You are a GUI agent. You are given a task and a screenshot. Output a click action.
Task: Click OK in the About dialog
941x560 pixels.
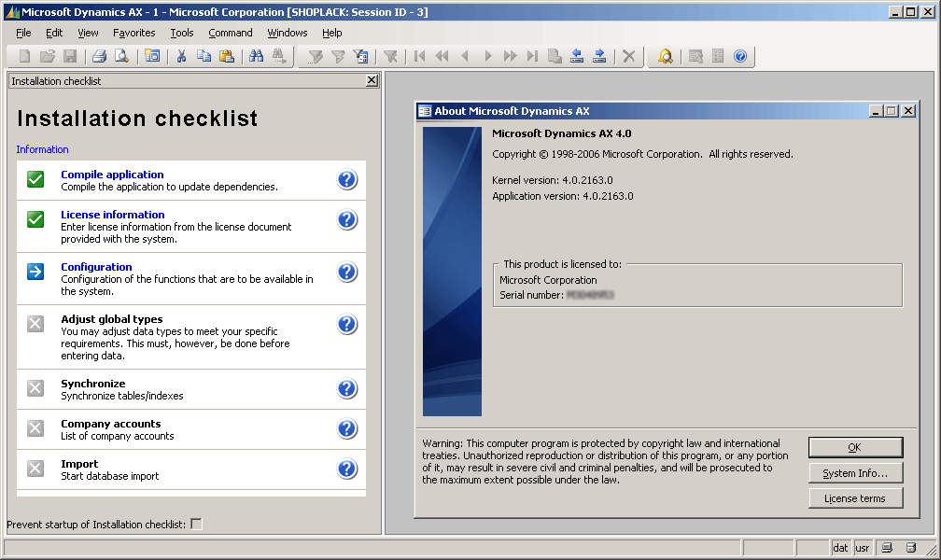(855, 447)
